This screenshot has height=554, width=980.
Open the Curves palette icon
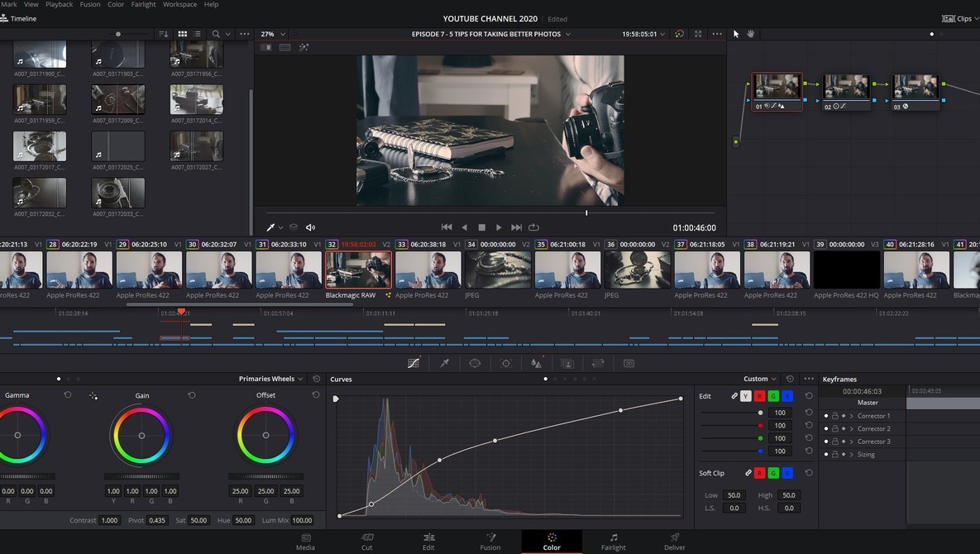tap(414, 363)
